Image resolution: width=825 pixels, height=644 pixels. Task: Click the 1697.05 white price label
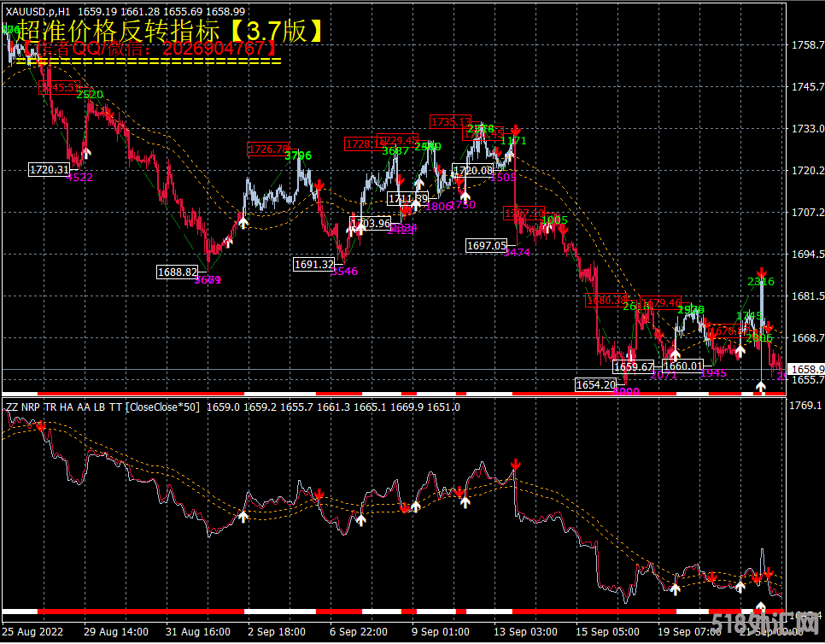point(487,246)
